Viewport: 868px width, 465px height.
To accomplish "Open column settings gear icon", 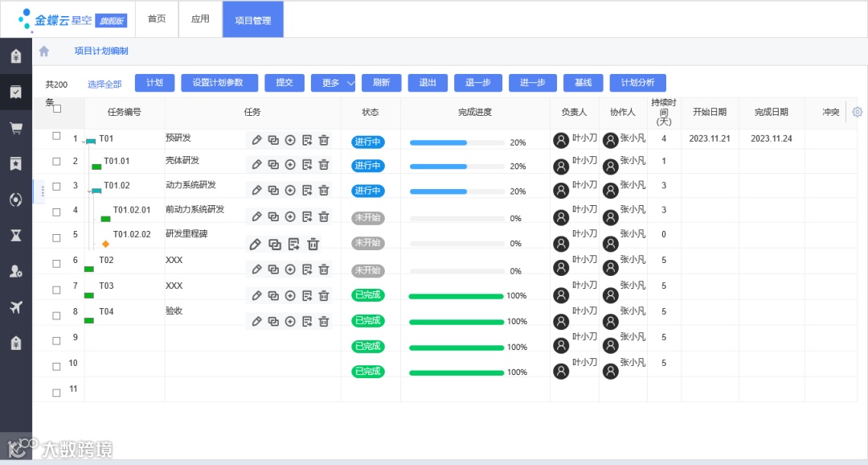I will [858, 112].
